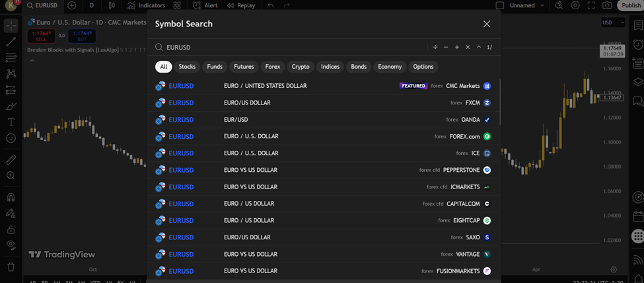Open the forecasting and measurement tools
Screen dimensions: 644x283
point(11,90)
